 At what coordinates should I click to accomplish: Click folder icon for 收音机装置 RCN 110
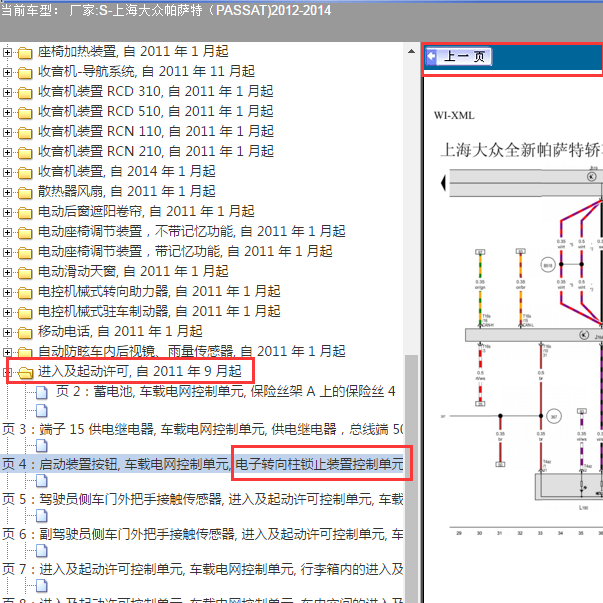click(25, 133)
